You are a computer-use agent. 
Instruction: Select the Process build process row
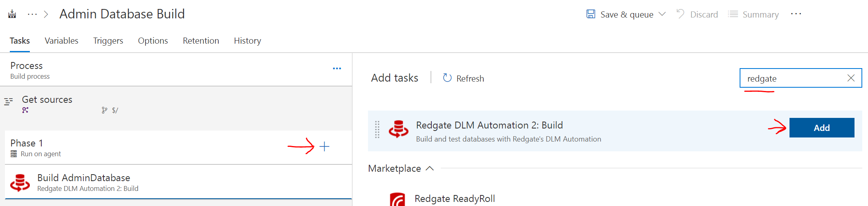176,70
